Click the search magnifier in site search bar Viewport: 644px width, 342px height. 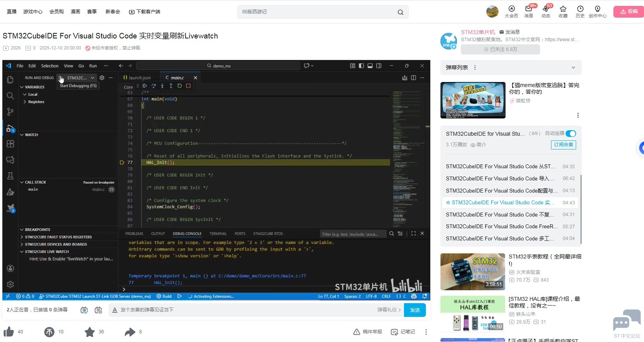[x=400, y=12]
